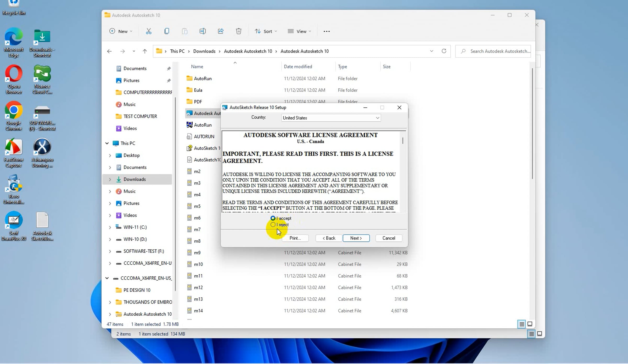Click the Cut icon in the Explorer toolbar

[149, 31]
